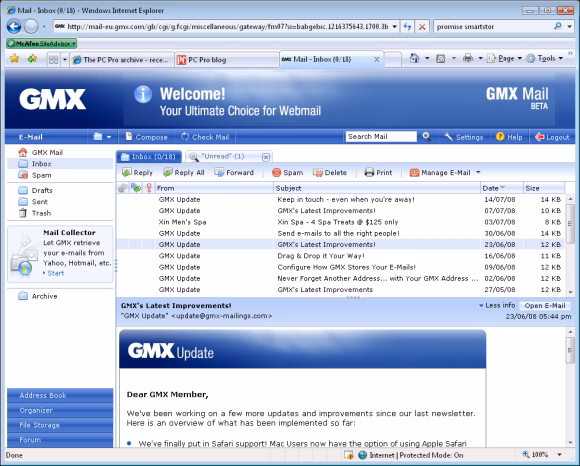Print the e-mail via Print button

point(378,172)
